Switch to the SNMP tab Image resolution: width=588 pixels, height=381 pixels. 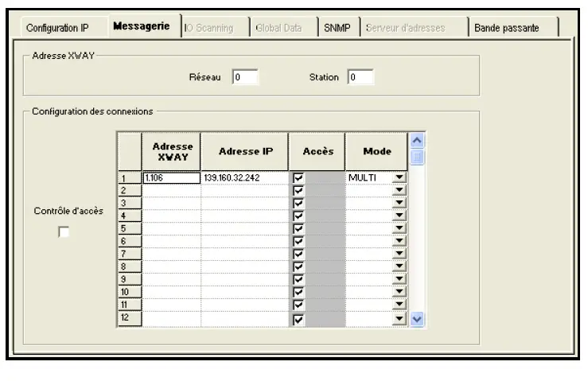[x=337, y=28]
